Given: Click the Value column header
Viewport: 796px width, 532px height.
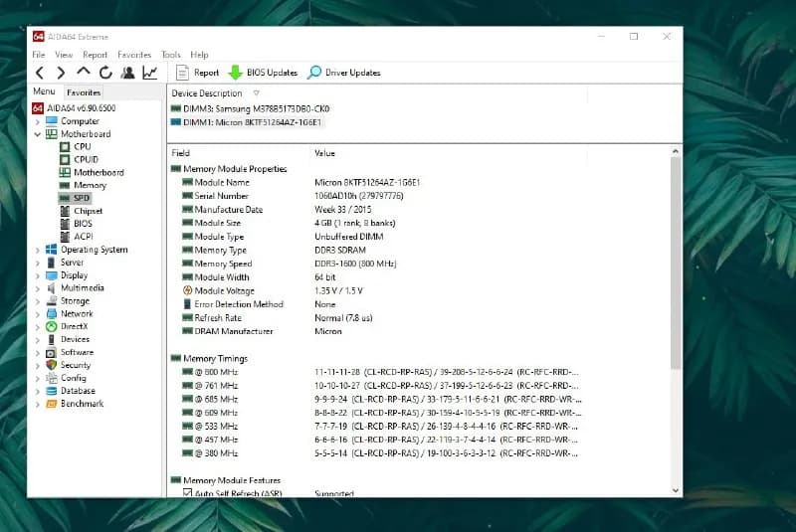Looking at the screenshot, I should tap(324, 153).
